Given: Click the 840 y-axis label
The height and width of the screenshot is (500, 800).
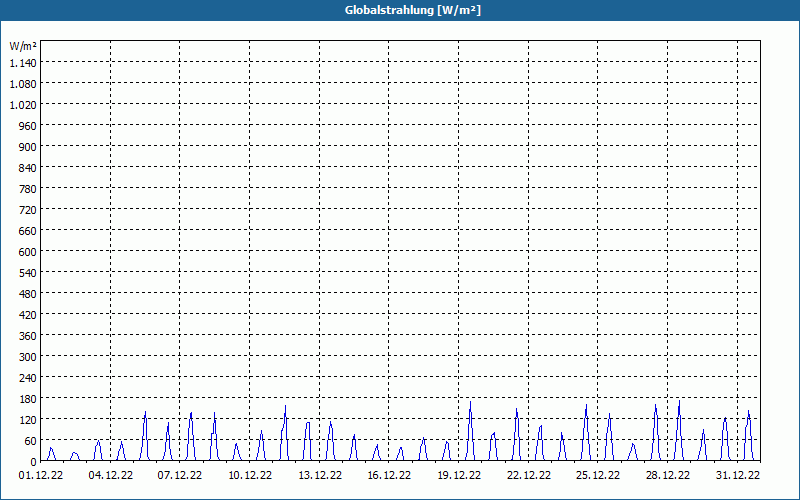Looking at the screenshot, I should point(28,168).
